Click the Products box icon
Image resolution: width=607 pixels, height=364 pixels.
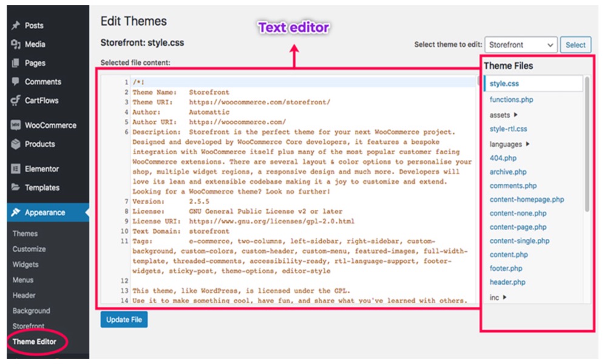16,144
